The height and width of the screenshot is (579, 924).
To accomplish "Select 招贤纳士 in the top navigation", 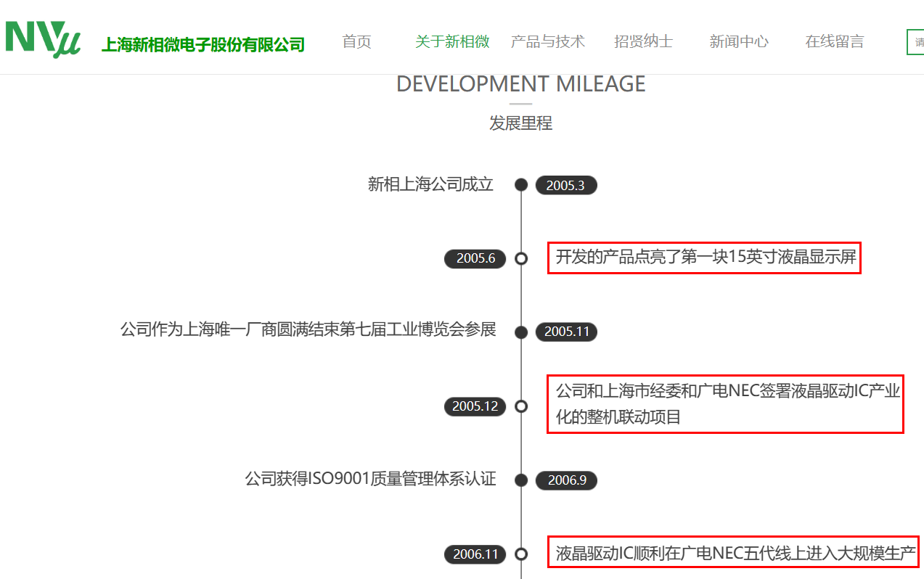I will point(643,42).
